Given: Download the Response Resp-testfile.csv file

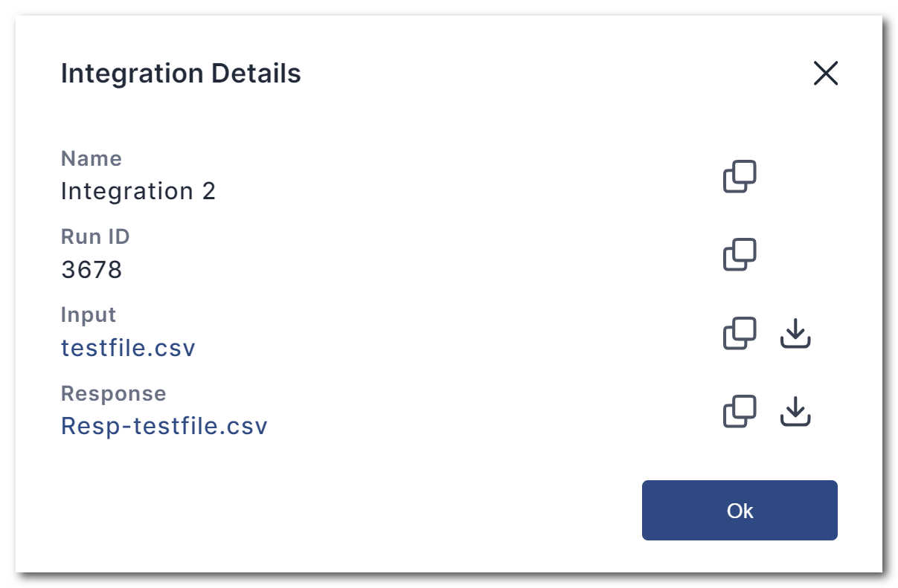Looking at the screenshot, I should pos(795,412).
